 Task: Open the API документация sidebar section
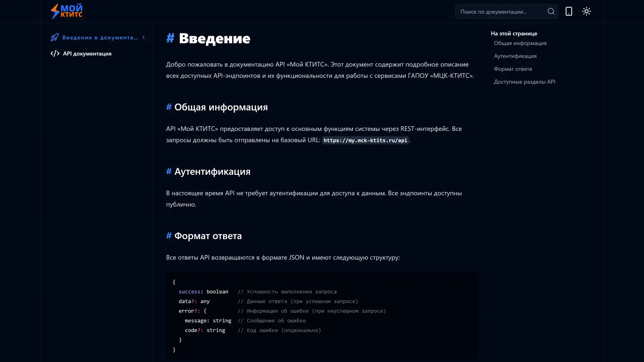point(87,54)
